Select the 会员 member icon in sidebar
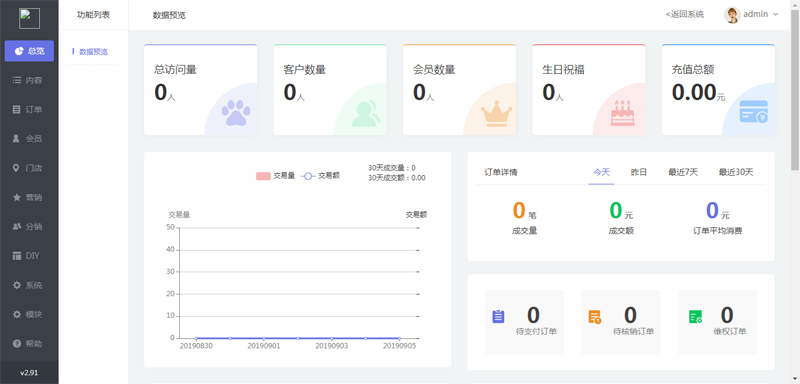Screen dimensions: 800x384 pyautogui.click(x=17, y=139)
